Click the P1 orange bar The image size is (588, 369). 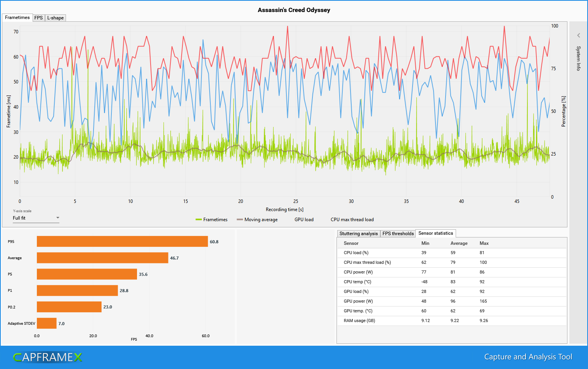[77, 291]
